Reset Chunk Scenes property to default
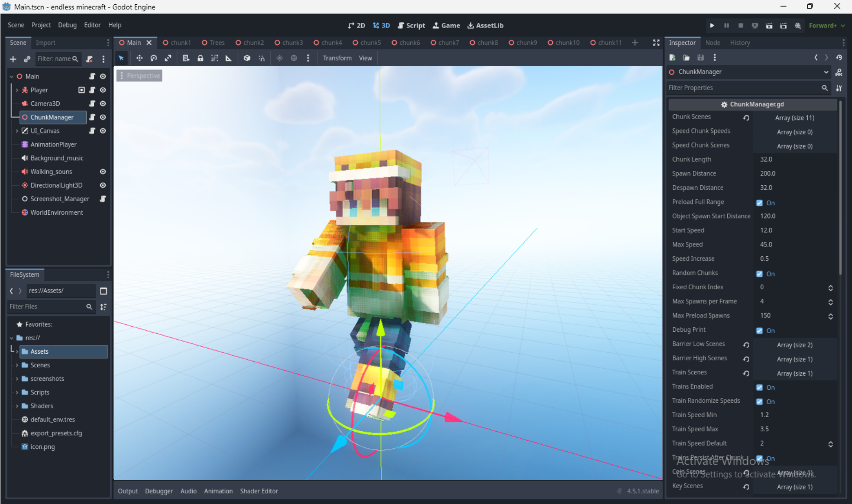Viewport: 852px width, 504px height. pos(746,118)
